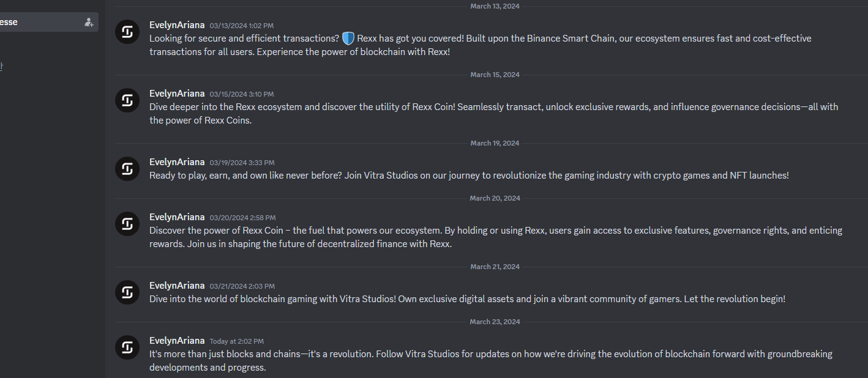The image size is (868, 378).
Task: Click the March 19, 2024 date divider
Action: point(495,143)
